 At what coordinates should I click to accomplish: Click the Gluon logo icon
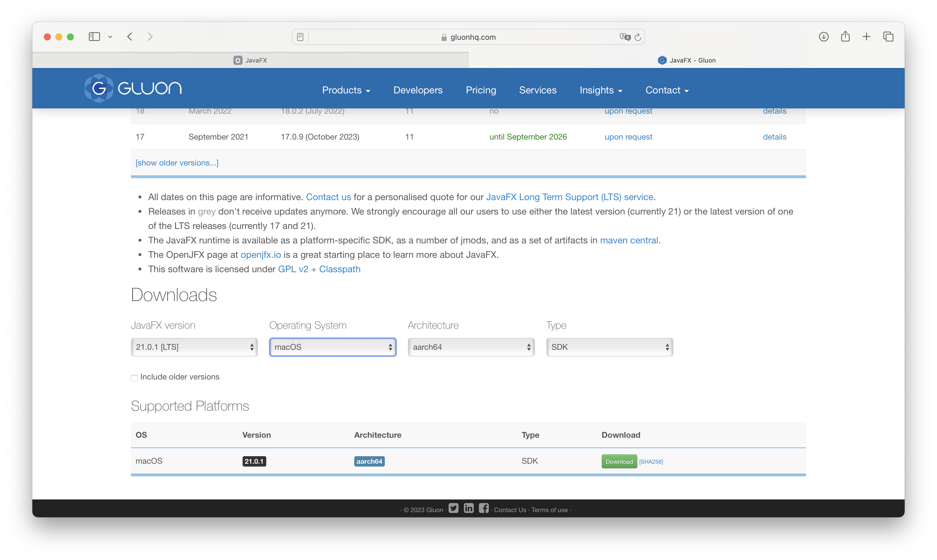(99, 88)
